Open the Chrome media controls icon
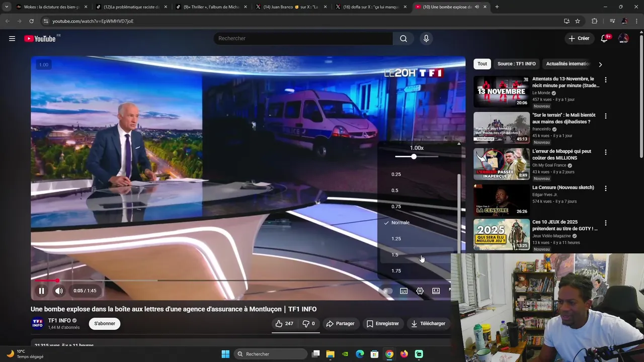The width and height of the screenshot is (644, 362). (x=612, y=21)
